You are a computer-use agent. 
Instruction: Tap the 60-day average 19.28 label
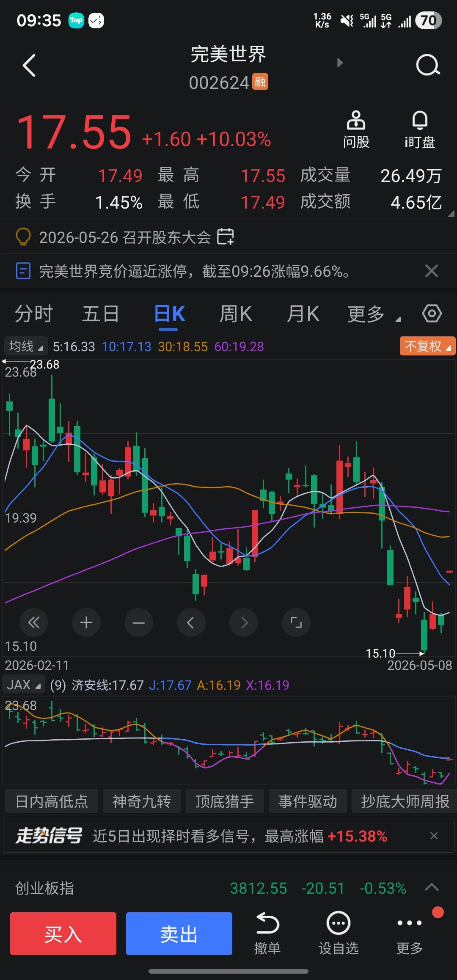tap(239, 347)
